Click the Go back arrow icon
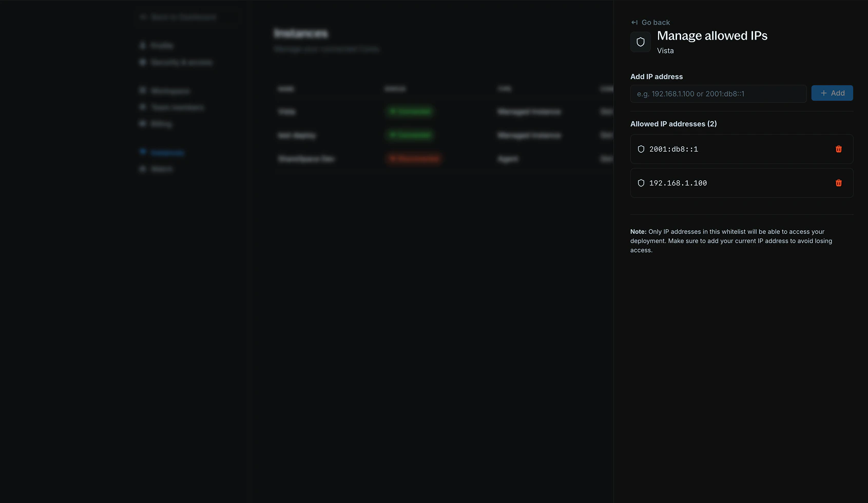 [634, 23]
